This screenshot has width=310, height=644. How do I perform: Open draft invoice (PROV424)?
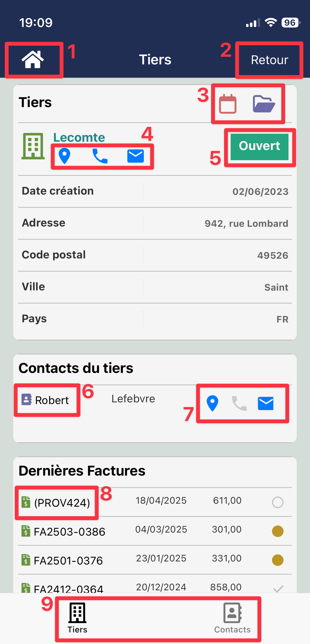click(56, 503)
